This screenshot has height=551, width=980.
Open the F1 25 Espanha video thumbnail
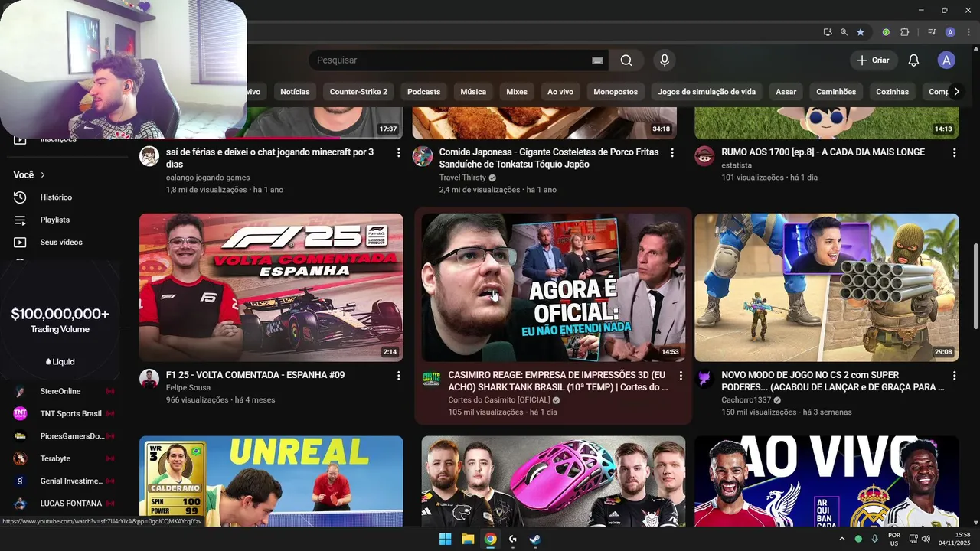tap(271, 288)
